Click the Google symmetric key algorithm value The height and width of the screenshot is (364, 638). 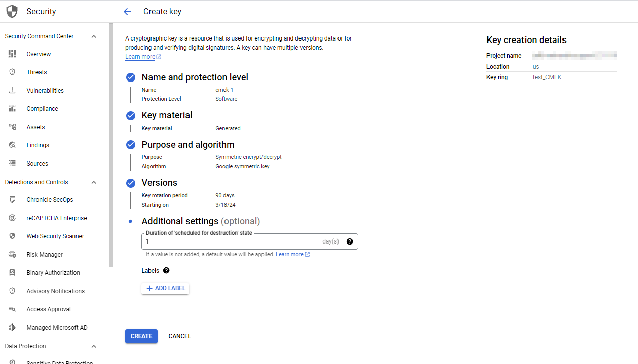242,166
